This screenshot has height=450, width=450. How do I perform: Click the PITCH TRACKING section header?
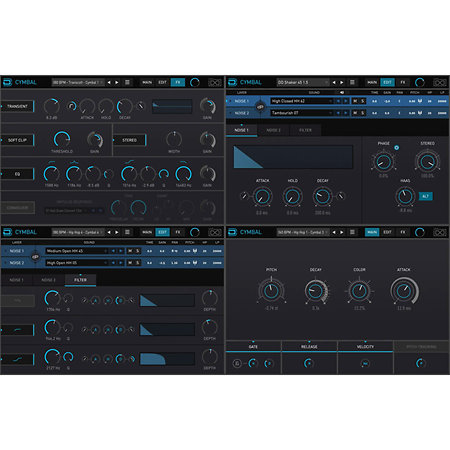(421, 347)
